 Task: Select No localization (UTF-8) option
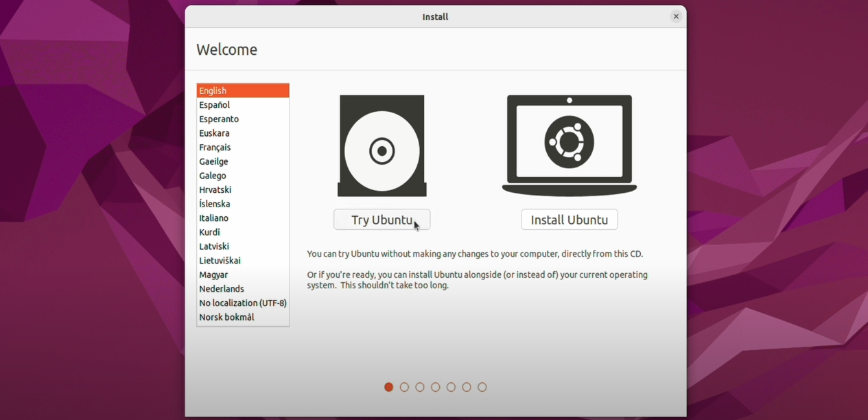tap(243, 303)
